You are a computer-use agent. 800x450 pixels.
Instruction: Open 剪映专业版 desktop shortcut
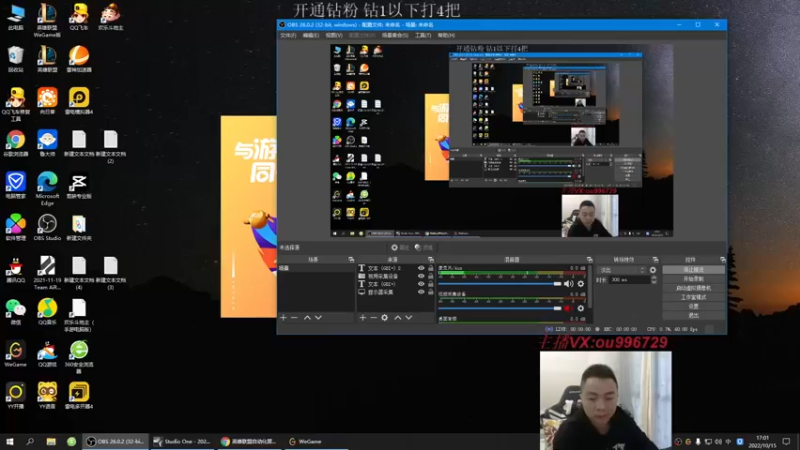(x=79, y=185)
